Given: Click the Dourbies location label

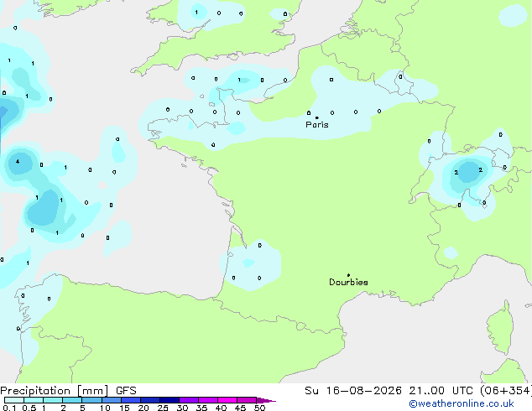Looking at the screenshot, I should [348, 282].
